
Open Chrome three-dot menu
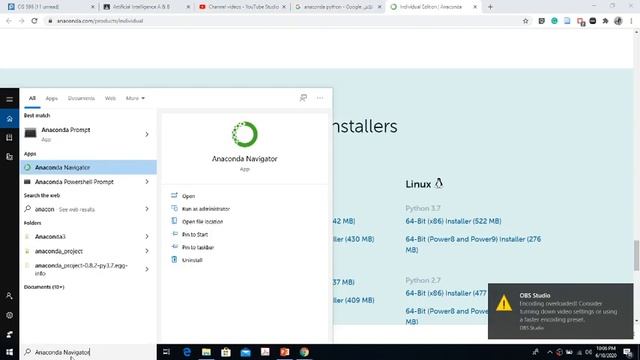631,21
